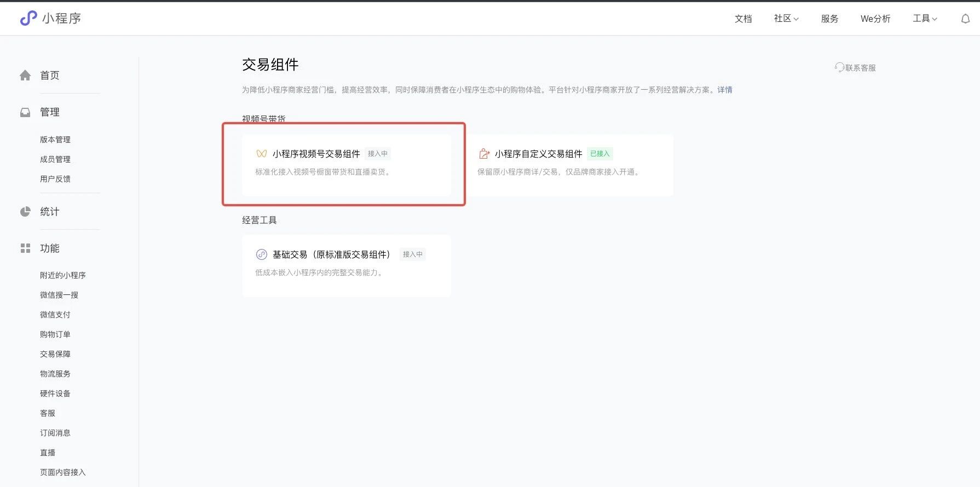Select 管理 in sidebar
The image size is (980, 487).
49,112
